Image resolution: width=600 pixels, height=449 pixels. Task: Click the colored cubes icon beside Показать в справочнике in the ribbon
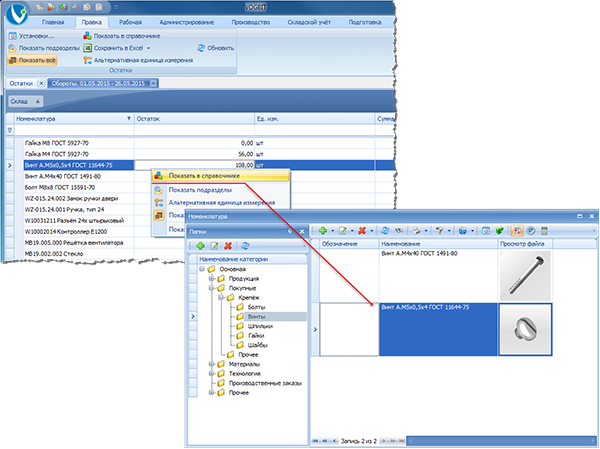(x=87, y=36)
